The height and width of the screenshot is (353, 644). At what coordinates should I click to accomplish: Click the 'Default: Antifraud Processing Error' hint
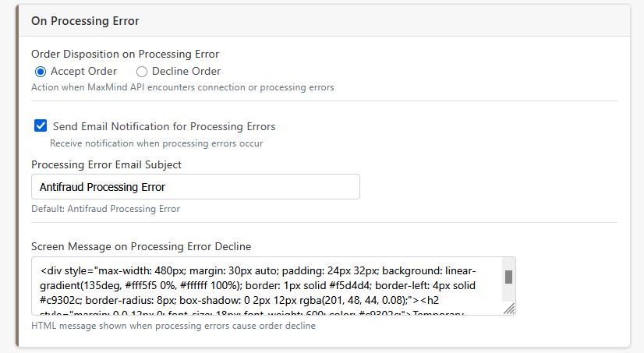pos(105,209)
